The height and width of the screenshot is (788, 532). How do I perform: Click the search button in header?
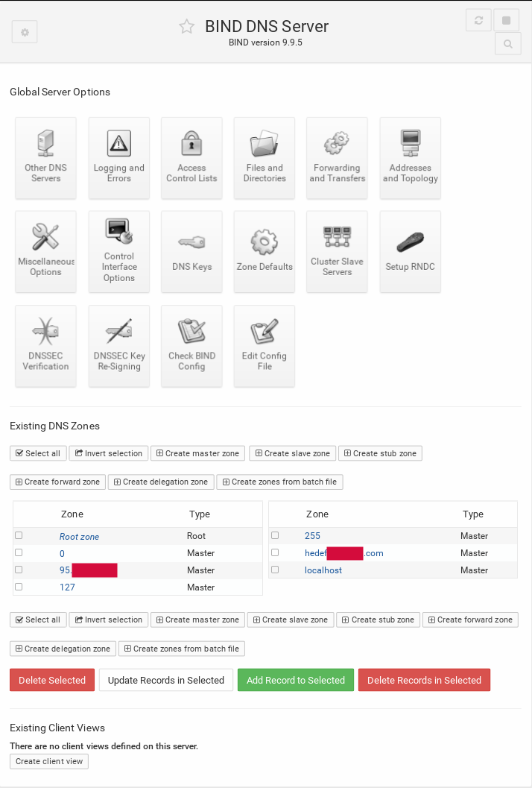pyautogui.click(x=507, y=44)
